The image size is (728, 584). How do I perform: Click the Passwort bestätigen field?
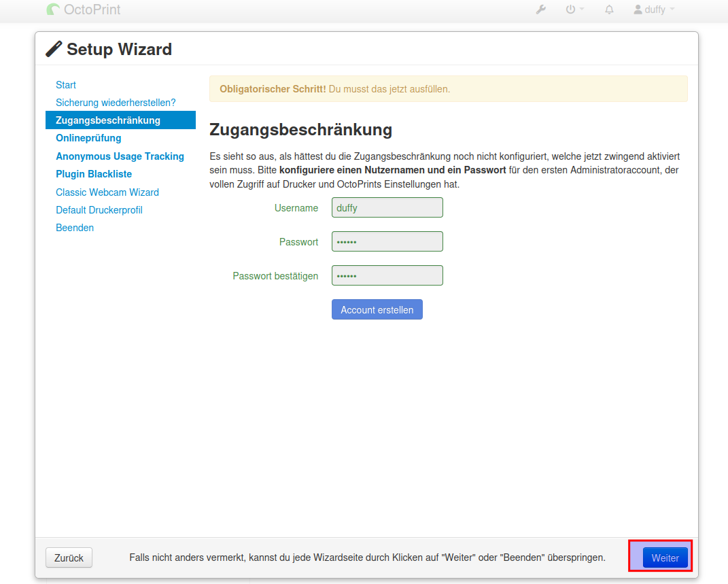tap(387, 275)
